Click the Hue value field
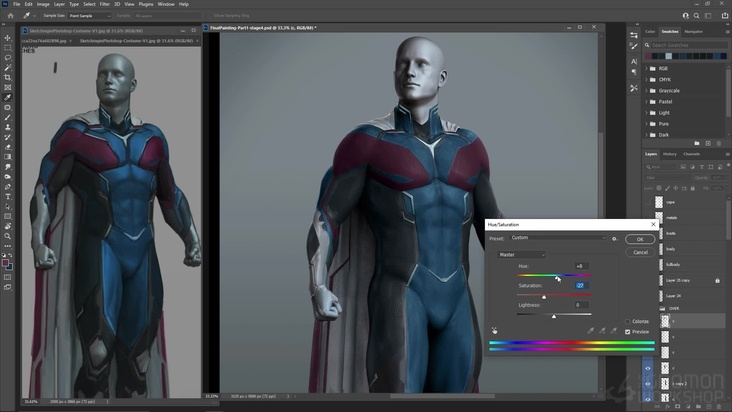732x412 pixels. [x=581, y=266]
